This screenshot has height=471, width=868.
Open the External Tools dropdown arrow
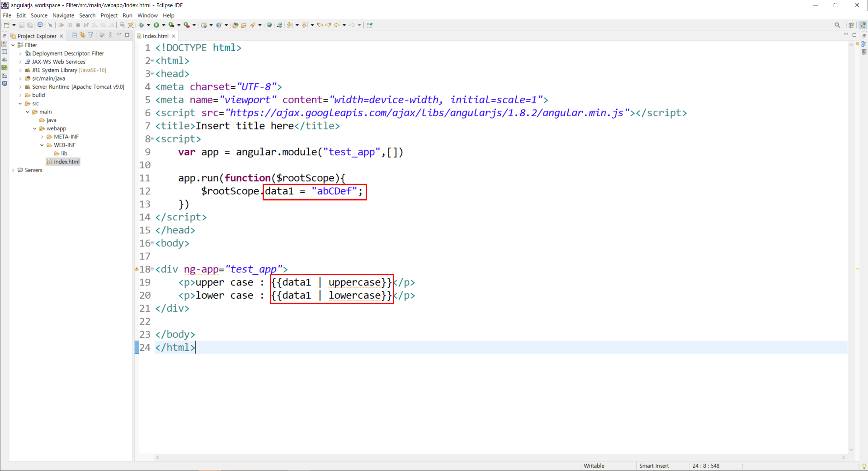click(x=194, y=25)
